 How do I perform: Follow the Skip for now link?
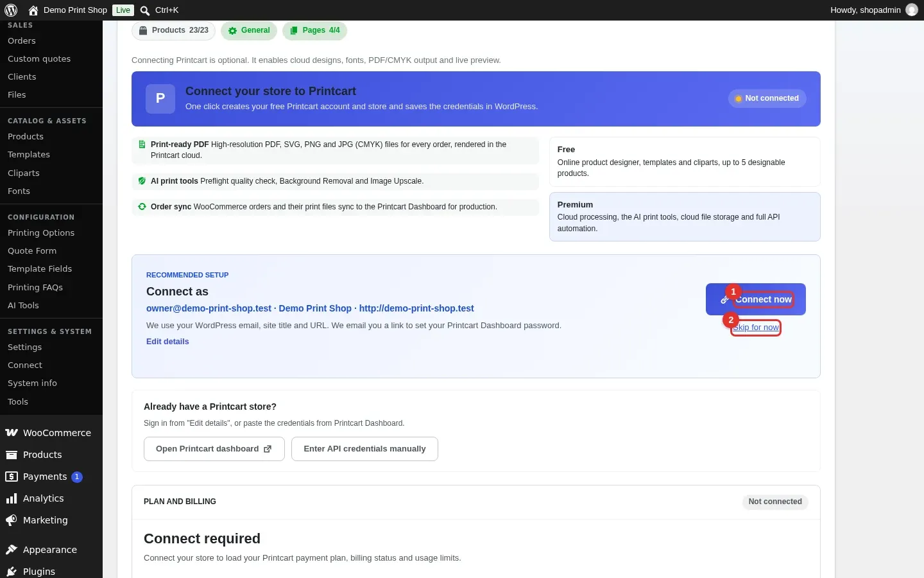coord(756,328)
